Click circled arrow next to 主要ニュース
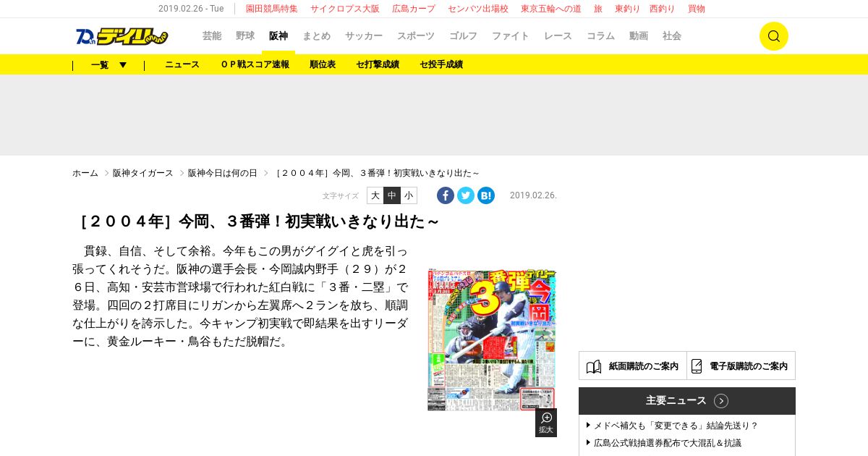This screenshot has height=456, width=868. point(721,401)
